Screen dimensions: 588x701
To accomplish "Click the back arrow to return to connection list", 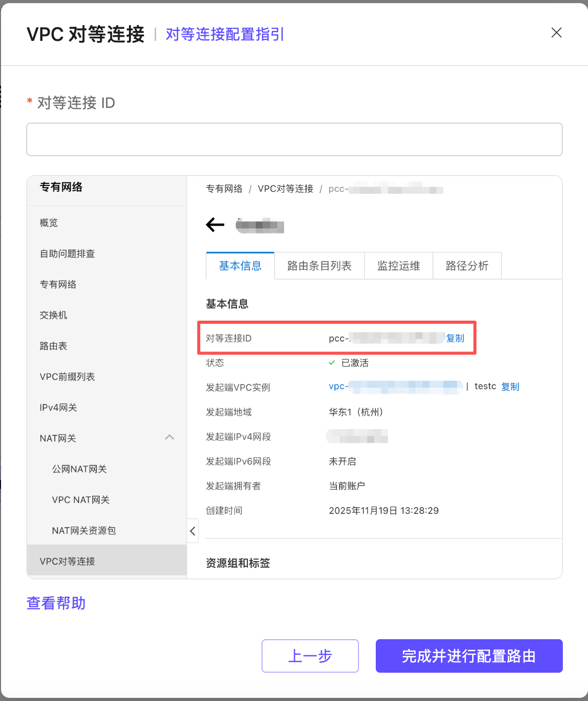I will coord(215,225).
